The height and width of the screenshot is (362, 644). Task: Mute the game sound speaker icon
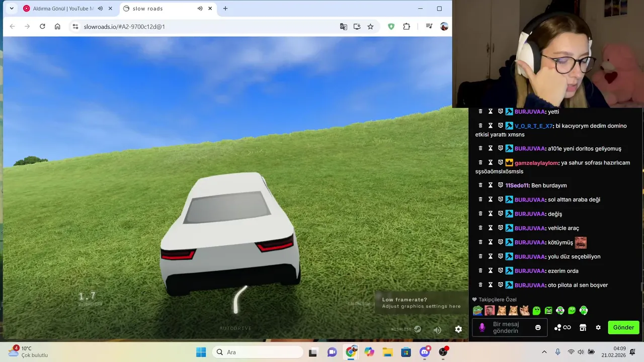point(437,330)
